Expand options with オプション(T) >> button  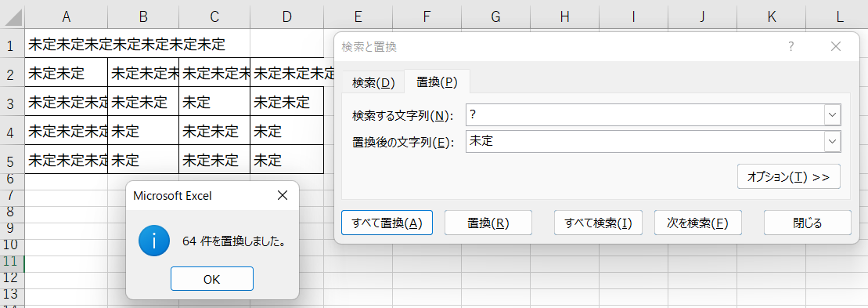point(789,176)
